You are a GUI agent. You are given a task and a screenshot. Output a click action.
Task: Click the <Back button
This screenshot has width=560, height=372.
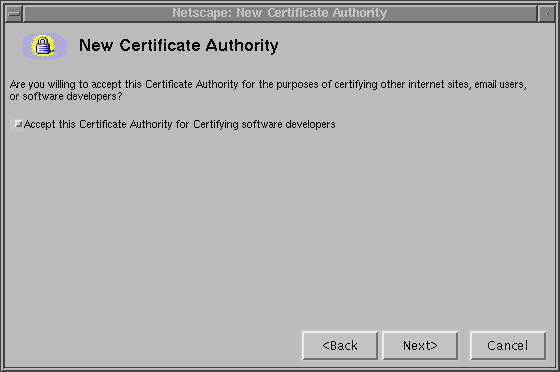click(x=340, y=346)
